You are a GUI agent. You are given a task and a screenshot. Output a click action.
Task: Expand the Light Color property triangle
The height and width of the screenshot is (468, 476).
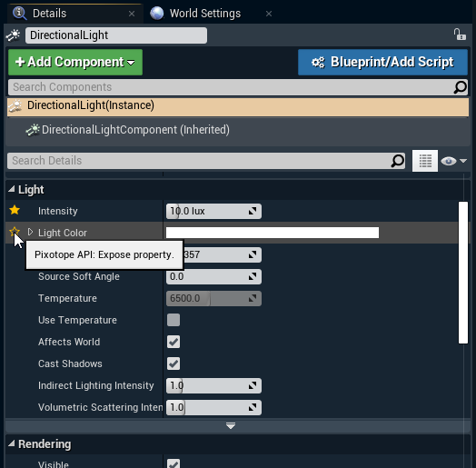pyautogui.click(x=30, y=233)
